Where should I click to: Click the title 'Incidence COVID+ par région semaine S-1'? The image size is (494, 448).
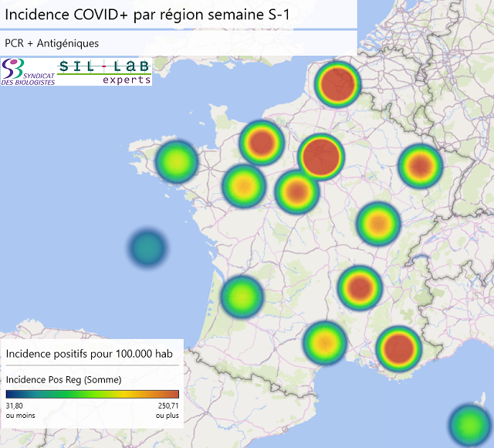pyautogui.click(x=147, y=15)
